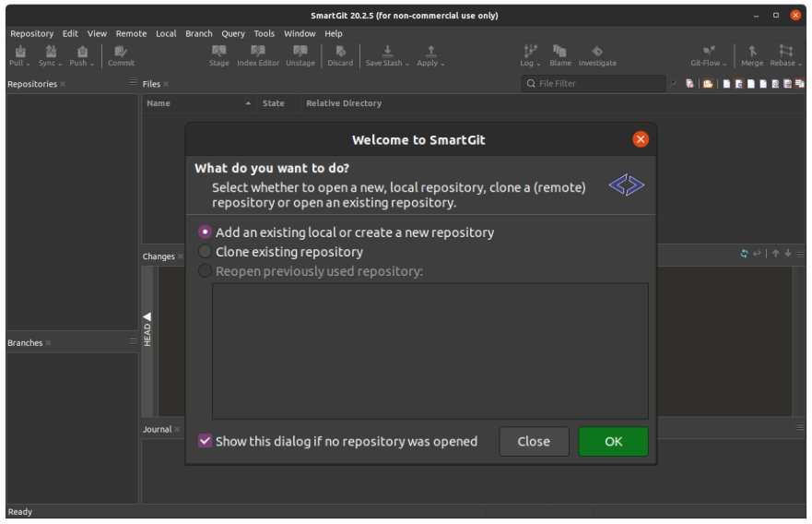Click the Push toolbar icon
This screenshot has height=524, width=812.
click(x=82, y=52)
